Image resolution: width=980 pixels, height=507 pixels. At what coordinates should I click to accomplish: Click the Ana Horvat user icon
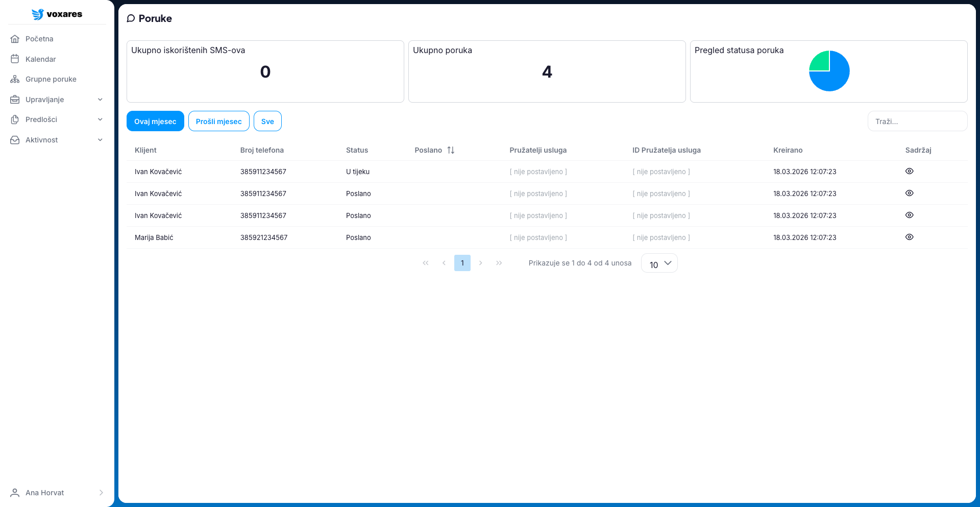[15, 493]
